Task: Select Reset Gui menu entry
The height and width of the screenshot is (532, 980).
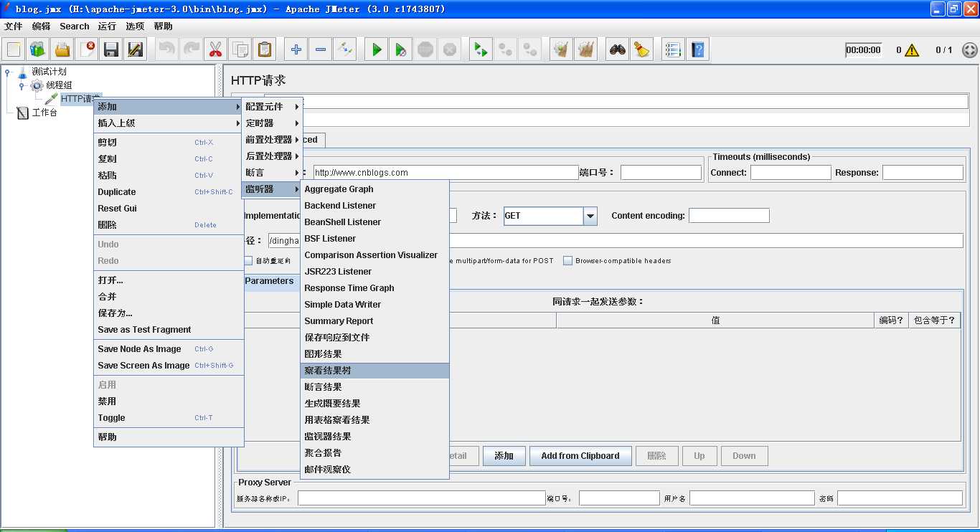Action: click(x=169, y=209)
